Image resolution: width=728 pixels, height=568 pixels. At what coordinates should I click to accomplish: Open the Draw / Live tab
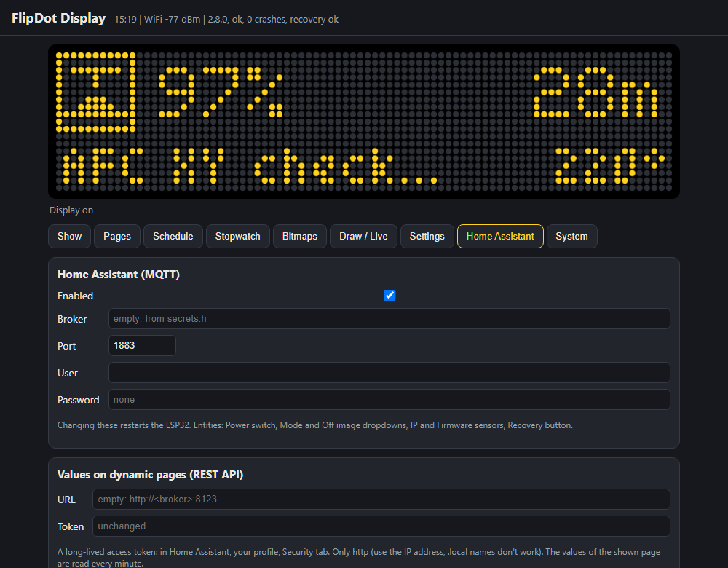[x=363, y=237]
